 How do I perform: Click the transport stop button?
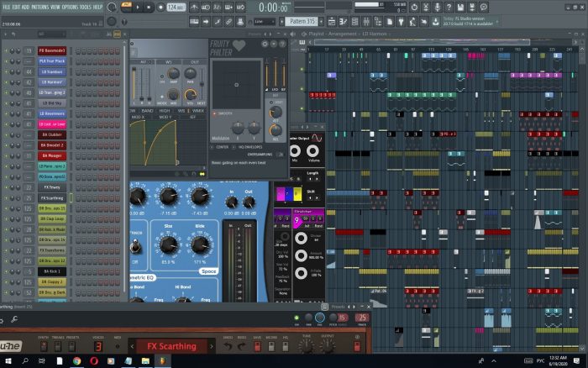[x=149, y=7]
